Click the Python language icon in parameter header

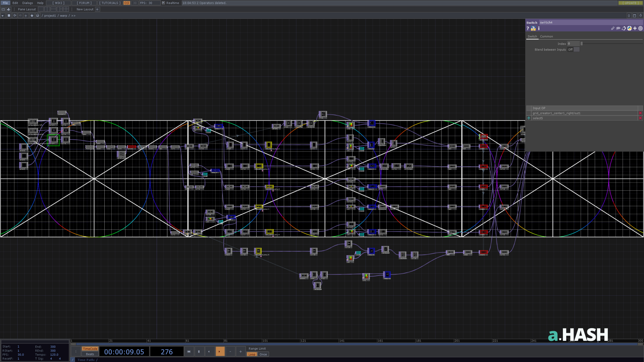[x=630, y=28]
